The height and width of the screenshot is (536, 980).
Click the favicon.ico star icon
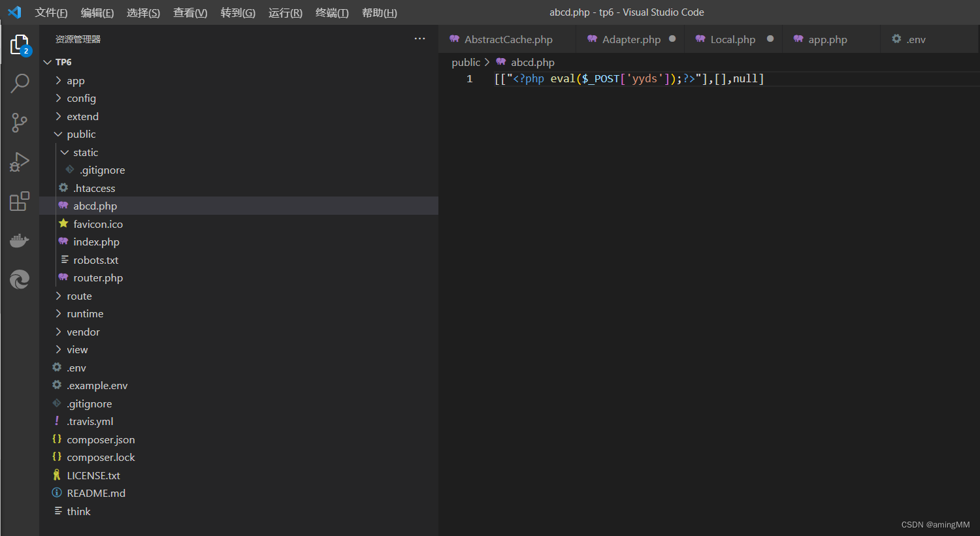point(63,223)
